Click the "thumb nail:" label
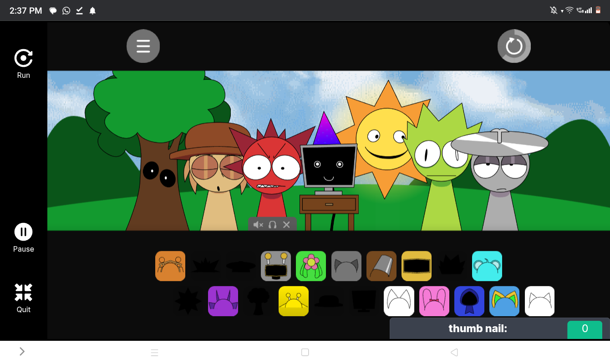The image size is (610, 364). 478,329
